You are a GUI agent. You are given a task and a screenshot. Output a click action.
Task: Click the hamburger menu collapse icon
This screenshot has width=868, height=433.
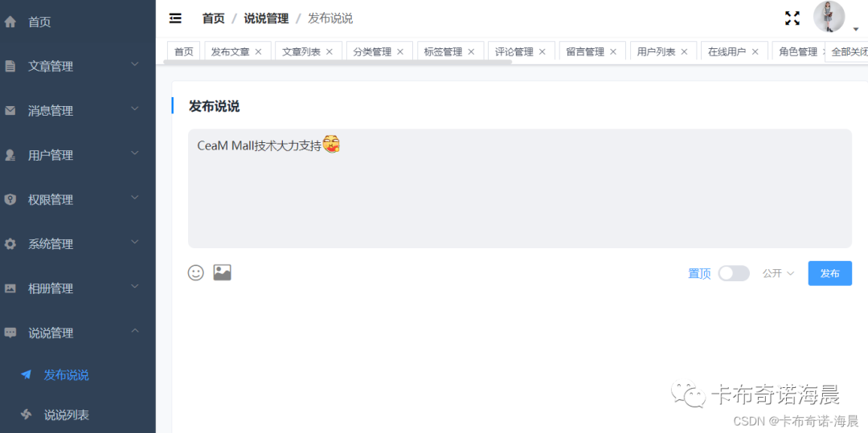(x=175, y=18)
